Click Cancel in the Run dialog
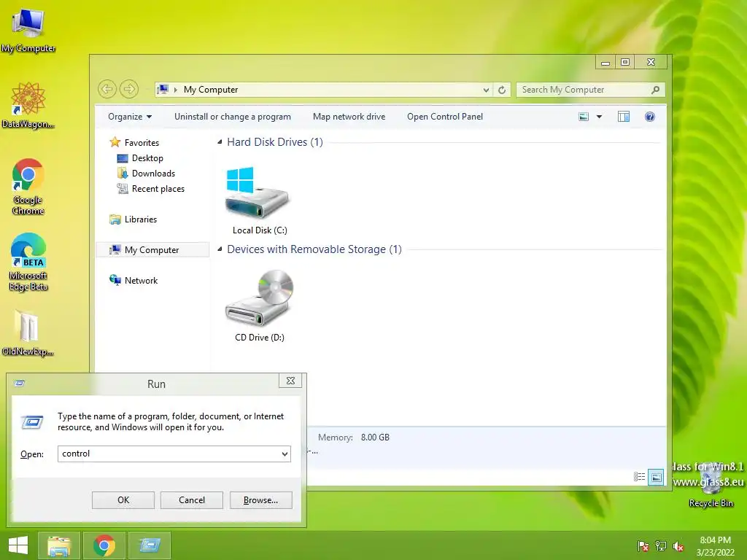Screen dimensions: 747x560 [192, 500]
